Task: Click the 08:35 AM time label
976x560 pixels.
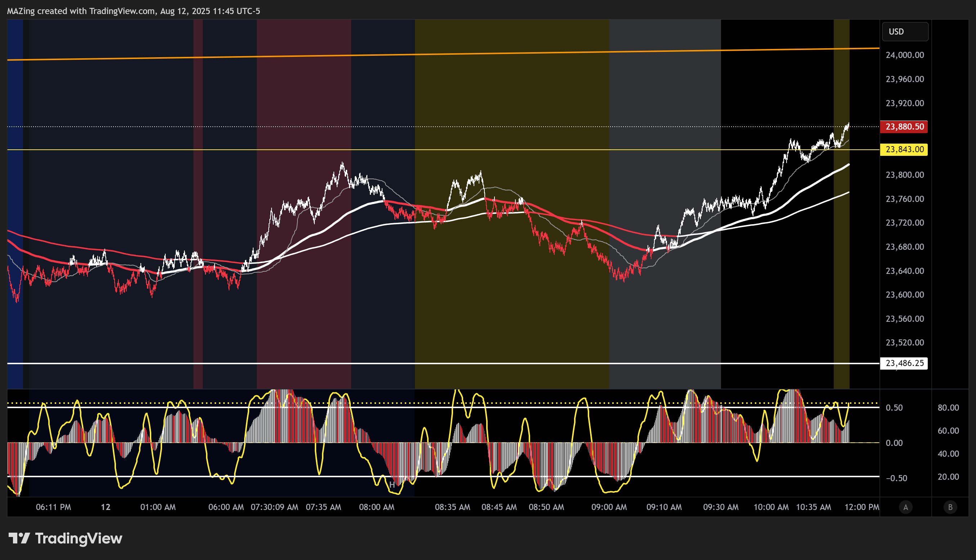Action: pos(452,507)
